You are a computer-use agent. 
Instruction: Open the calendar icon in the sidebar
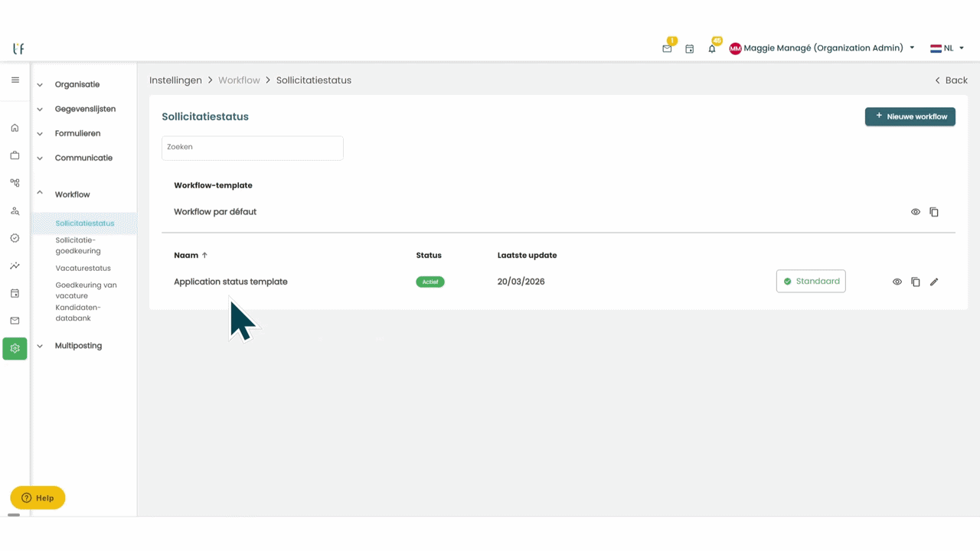(x=15, y=293)
